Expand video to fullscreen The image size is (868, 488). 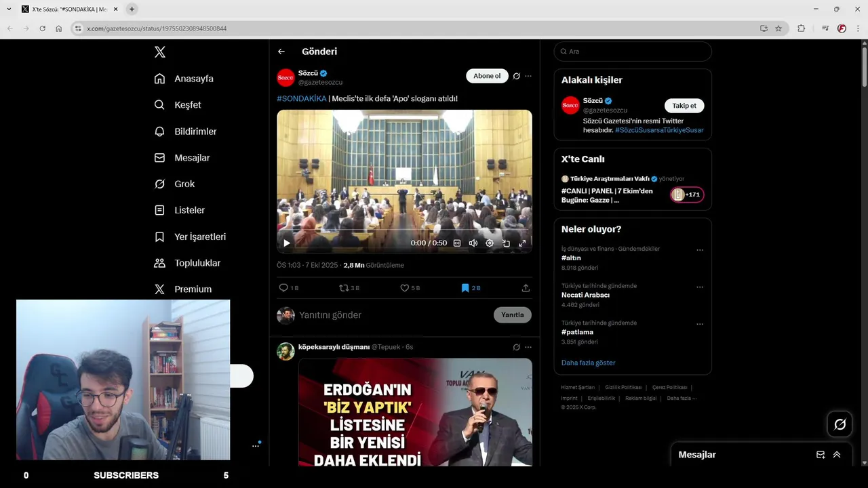coord(522,243)
